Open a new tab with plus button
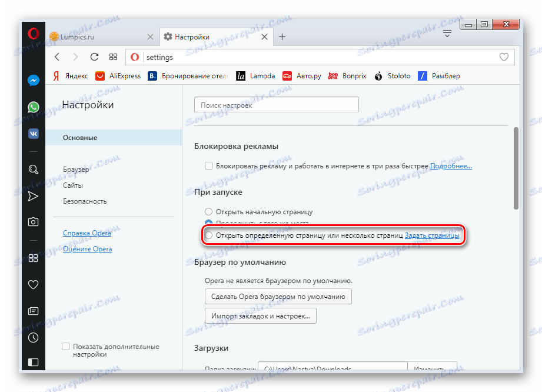The height and width of the screenshot is (392, 542). pos(282,36)
